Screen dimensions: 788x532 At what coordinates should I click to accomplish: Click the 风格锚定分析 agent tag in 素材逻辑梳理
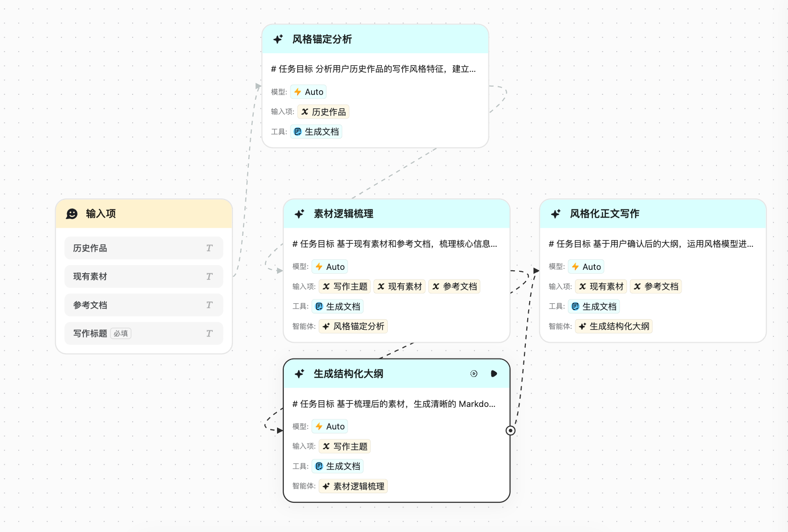pos(353,326)
